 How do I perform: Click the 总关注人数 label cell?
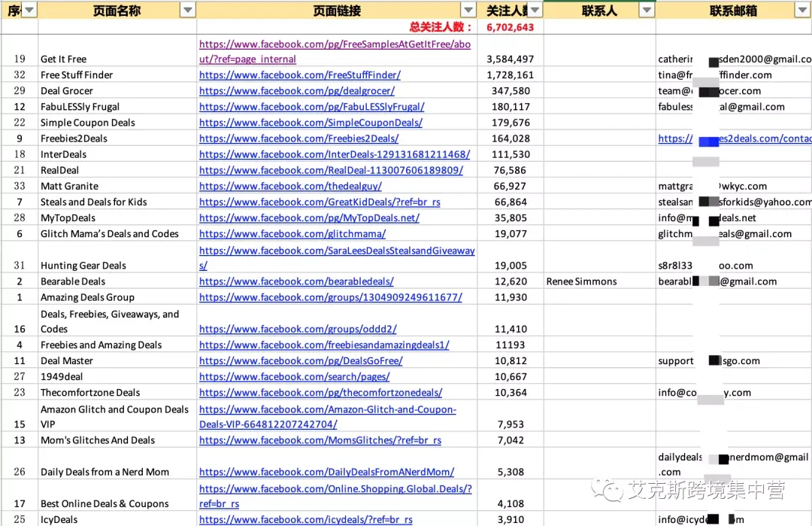(441, 27)
